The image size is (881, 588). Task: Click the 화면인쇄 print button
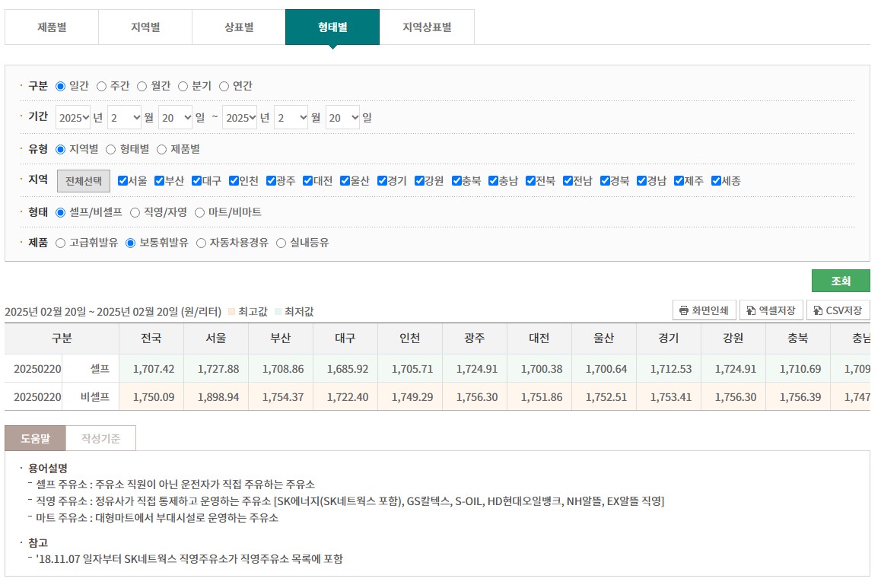coord(704,310)
